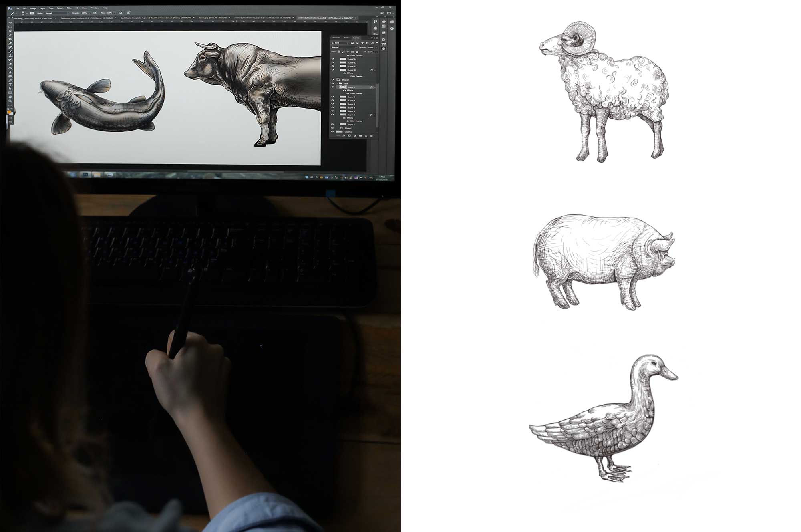
Task: Select the Brush tool in toolbox
Action: point(10,52)
